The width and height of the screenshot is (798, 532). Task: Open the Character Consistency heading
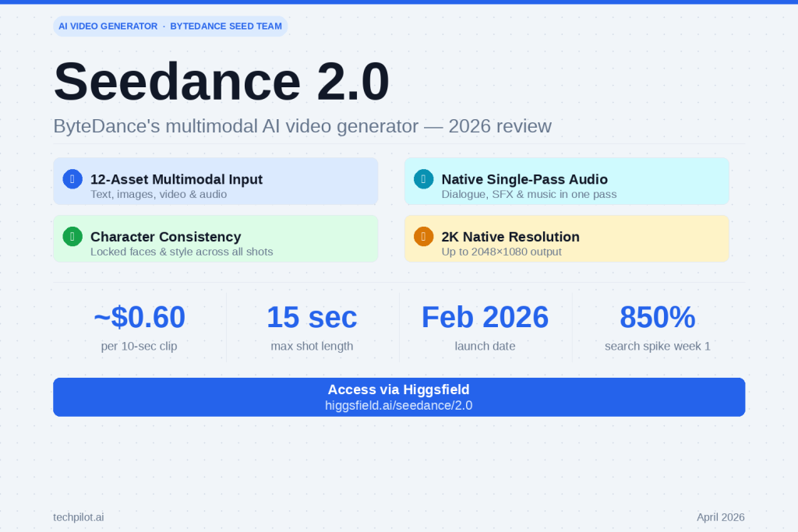pos(165,237)
